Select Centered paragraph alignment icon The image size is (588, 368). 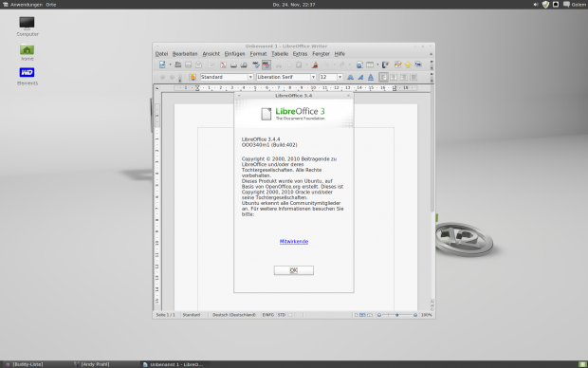coord(394,77)
